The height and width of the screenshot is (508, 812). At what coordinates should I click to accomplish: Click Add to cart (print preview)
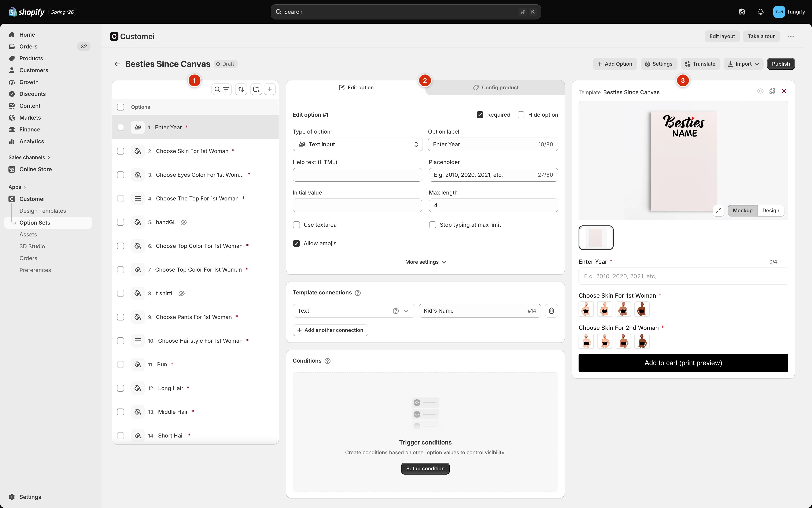pos(683,363)
